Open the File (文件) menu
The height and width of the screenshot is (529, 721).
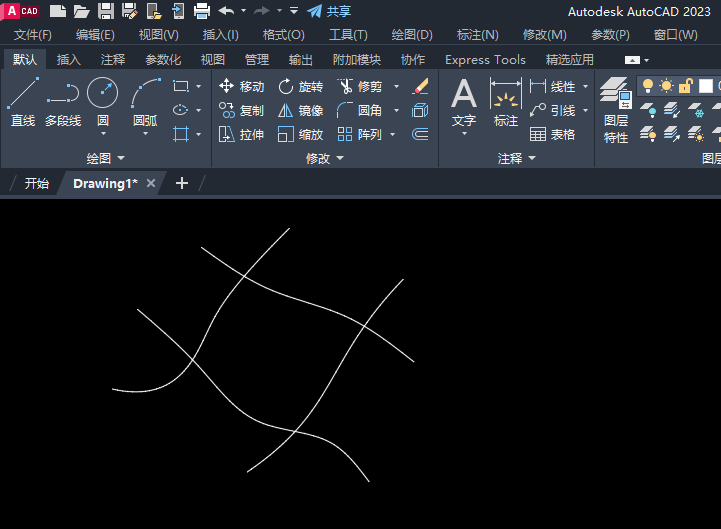[x=33, y=35]
